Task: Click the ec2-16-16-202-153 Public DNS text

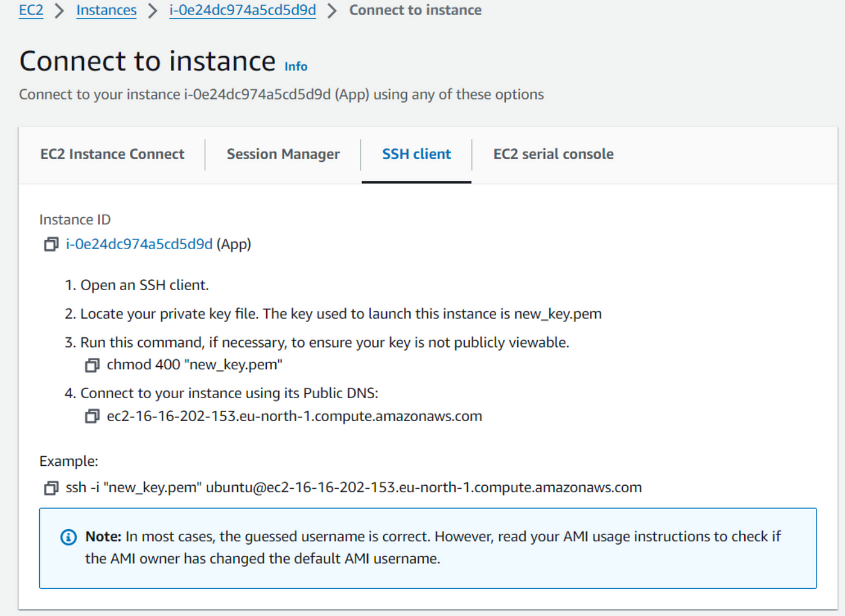Action: point(294,416)
